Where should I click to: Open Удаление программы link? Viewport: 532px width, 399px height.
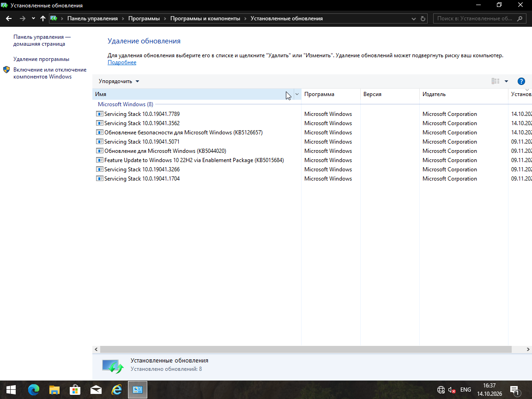click(41, 59)
